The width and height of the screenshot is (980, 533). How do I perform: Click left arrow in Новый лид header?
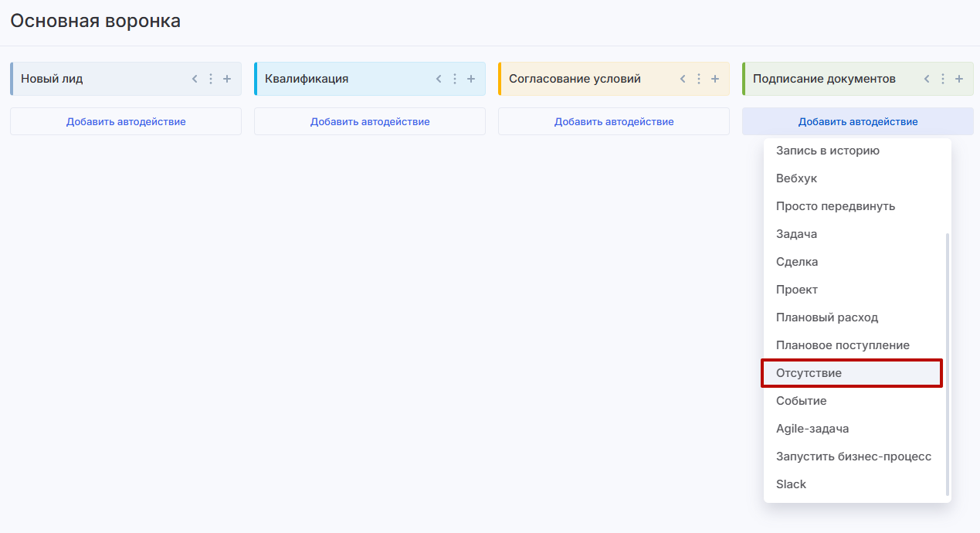pos(195,79)
